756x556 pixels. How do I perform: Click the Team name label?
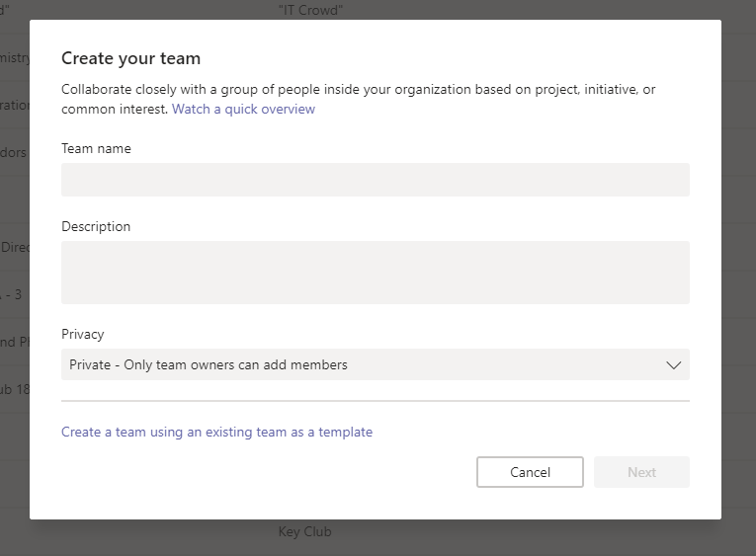point(96,148)
